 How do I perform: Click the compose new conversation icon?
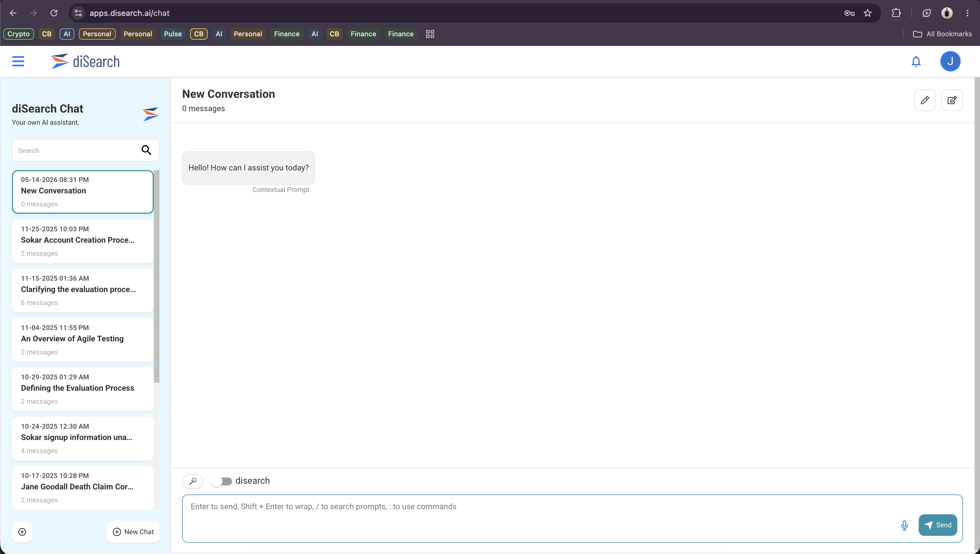(952, 100)
